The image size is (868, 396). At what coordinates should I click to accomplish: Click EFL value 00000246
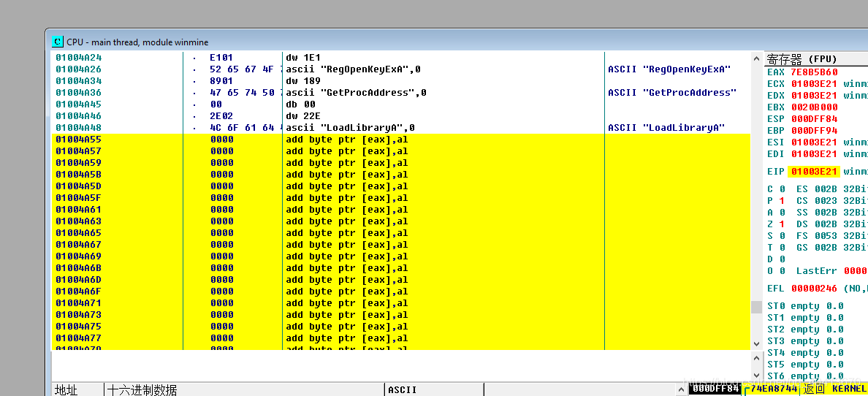click(x=815, y=288)
